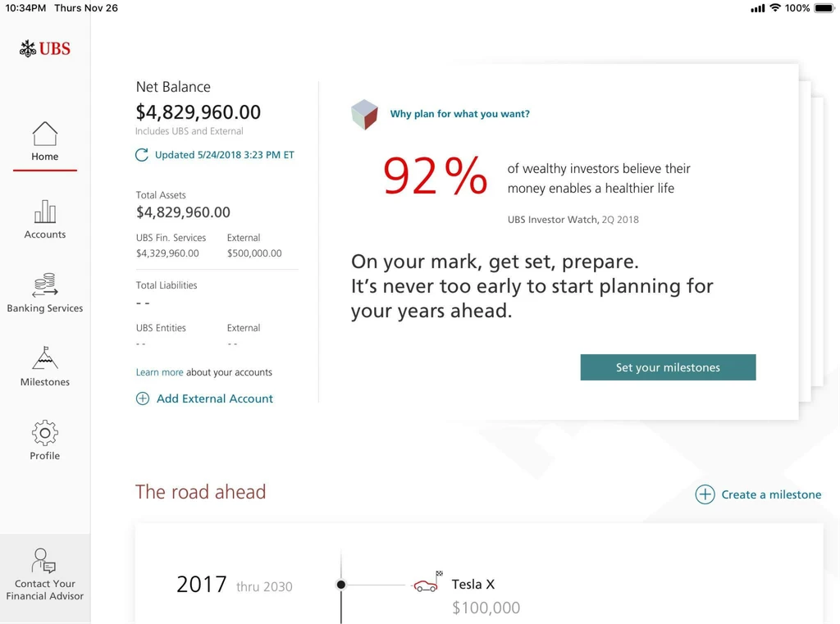
Task: Open the Why plan for what you want link
Action: click(x=459, y=114)
